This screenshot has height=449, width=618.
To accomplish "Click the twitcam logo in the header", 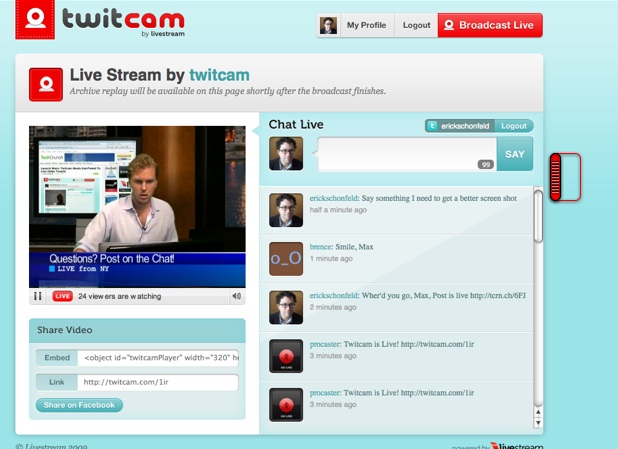I will [100, 20].
